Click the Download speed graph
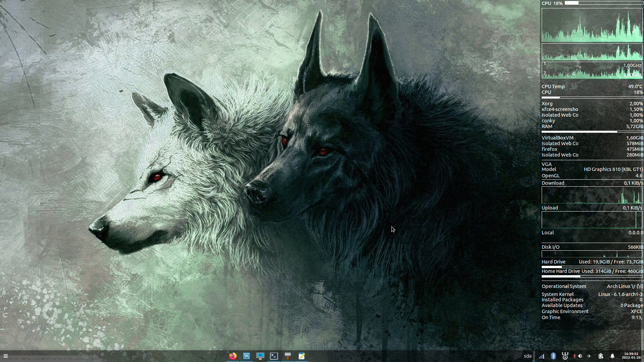Image resolution: width=644 pixels, height=362 pixels. 592,195
